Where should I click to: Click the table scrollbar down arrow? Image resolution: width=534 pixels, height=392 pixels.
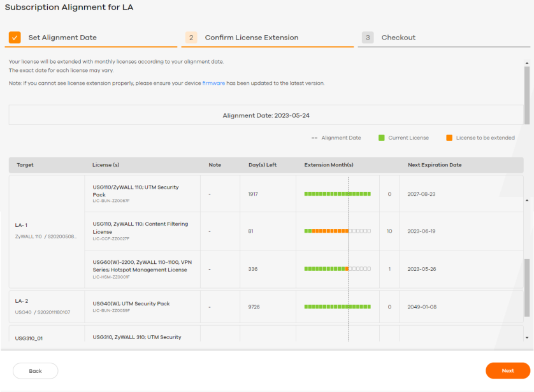(527, 338)
